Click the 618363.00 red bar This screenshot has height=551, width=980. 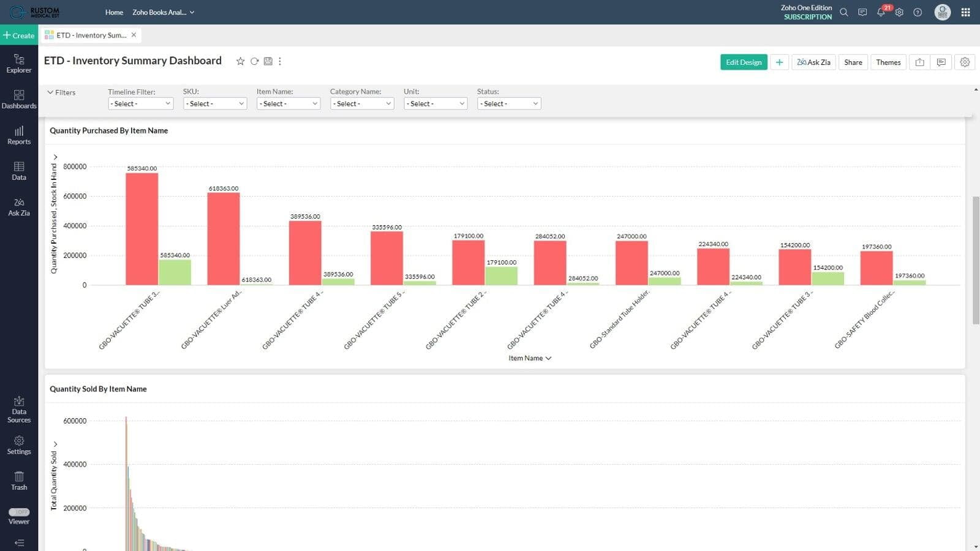pos(224,239)
